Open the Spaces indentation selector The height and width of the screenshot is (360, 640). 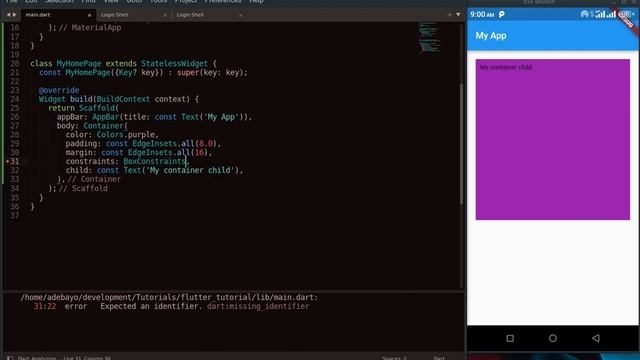(x=394, y=358)
